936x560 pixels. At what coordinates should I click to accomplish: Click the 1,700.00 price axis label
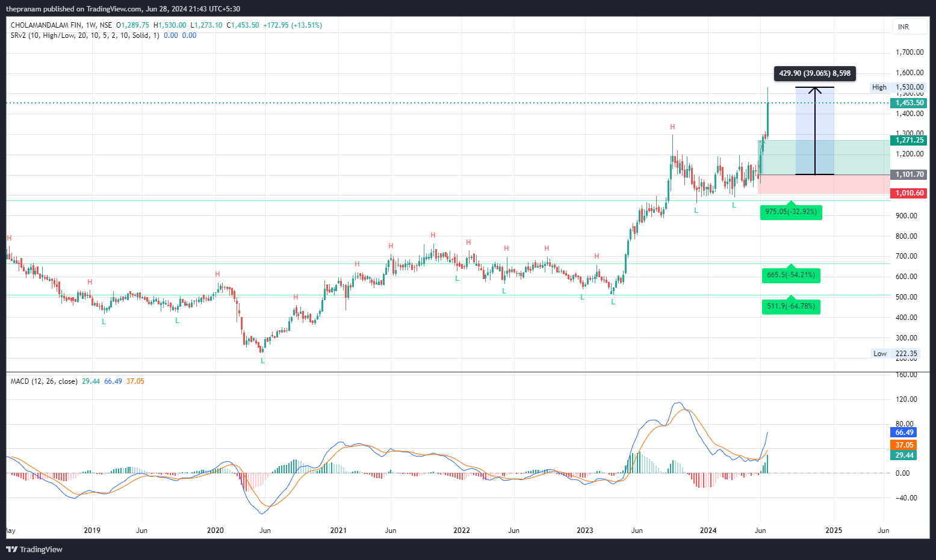(x=910, y=52)
